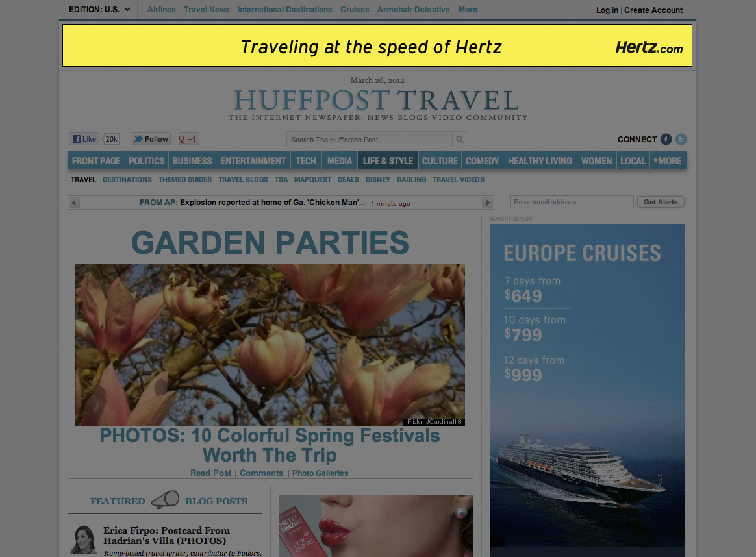756x557 pixels.
Task: Open the Chicken Man explosion headline
Action: [272, 203]
